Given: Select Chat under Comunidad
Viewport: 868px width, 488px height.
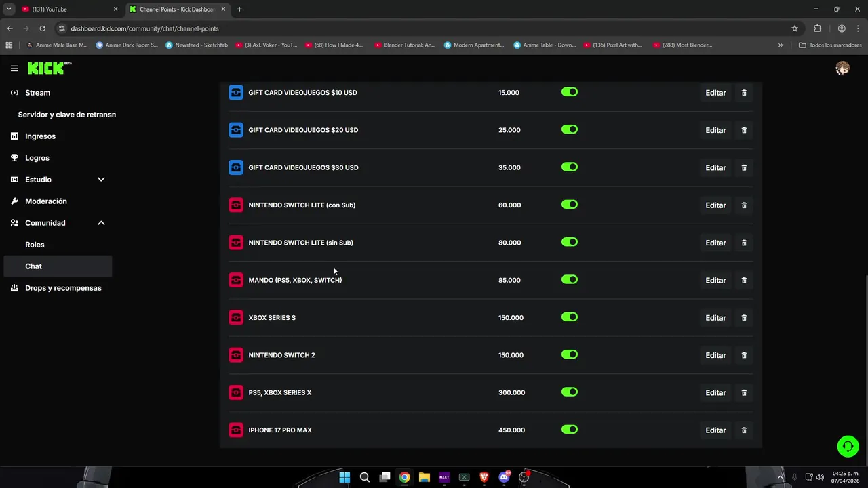Looking at the screenshot, I should [58, 266].
